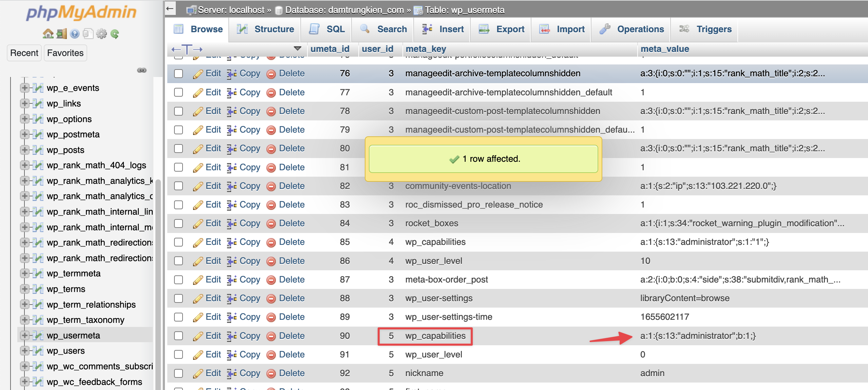The height and width of the screenshot is (390, 868).
Task: Click the copy icon for row 92
Action: coord(231,373)
